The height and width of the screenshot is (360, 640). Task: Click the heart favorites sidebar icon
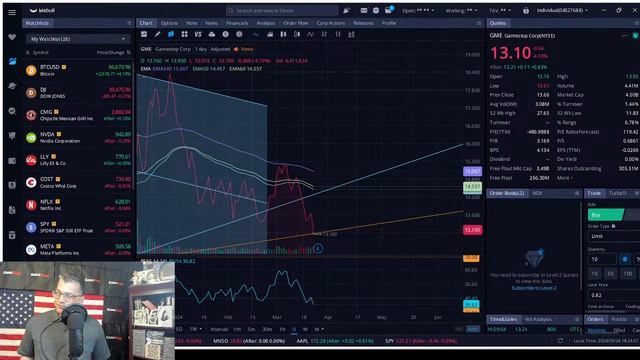(x=12, y=37)
